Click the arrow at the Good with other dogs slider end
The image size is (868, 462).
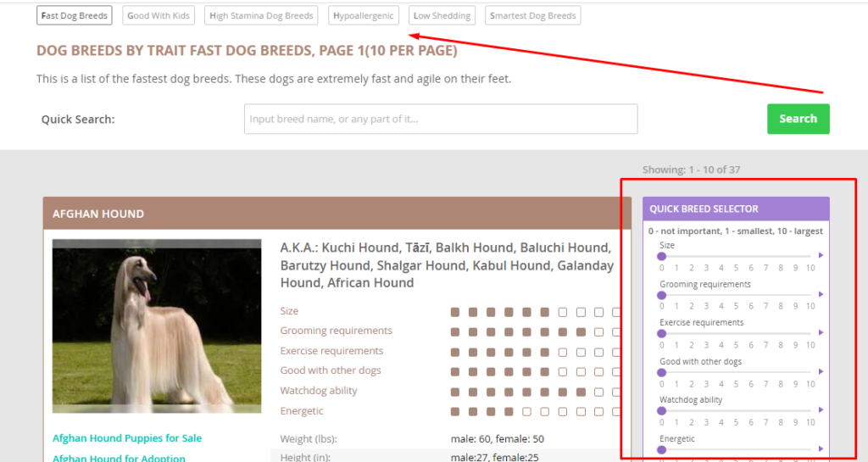point(821,371)
